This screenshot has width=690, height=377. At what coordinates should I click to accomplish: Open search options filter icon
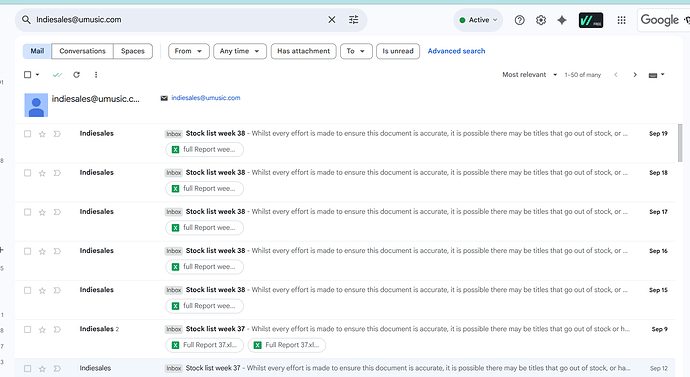(353, 20)
